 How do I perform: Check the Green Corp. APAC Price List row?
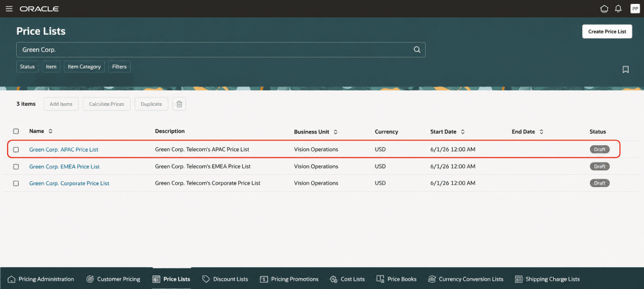point(16,150)
